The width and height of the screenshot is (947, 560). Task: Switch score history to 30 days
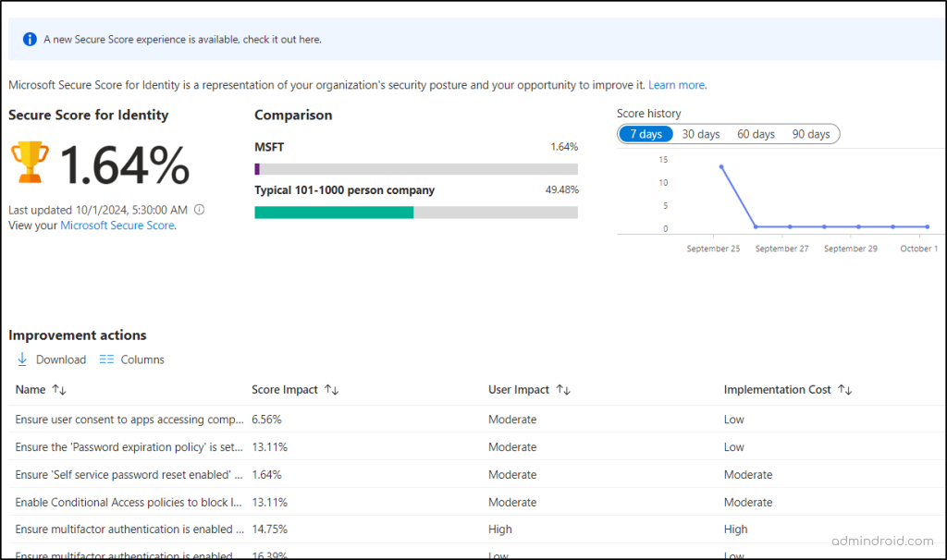click(700, 133)
